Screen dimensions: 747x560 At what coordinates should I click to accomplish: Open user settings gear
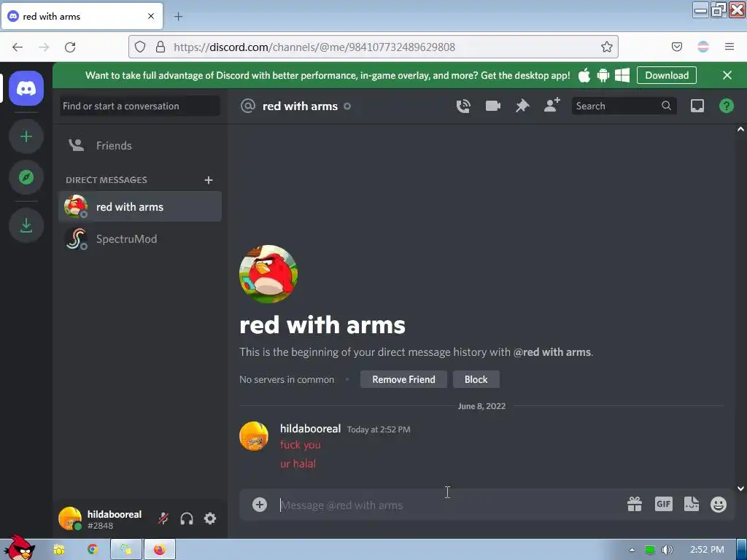pyautogui.click(x=210, y=518)
